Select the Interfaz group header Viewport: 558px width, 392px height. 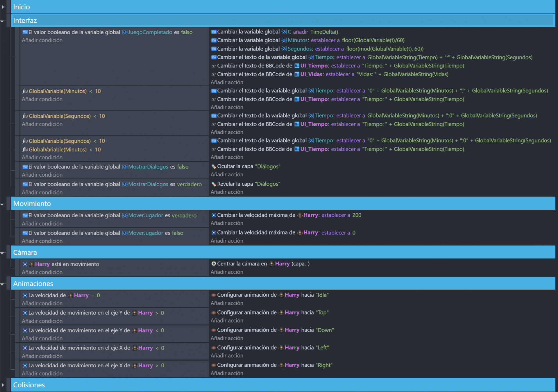283,20
